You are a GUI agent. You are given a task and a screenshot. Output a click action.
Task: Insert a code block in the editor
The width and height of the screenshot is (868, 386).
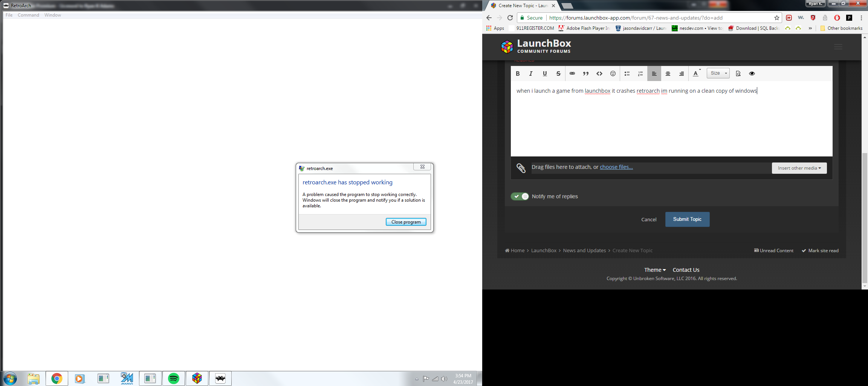click(599, 74)
